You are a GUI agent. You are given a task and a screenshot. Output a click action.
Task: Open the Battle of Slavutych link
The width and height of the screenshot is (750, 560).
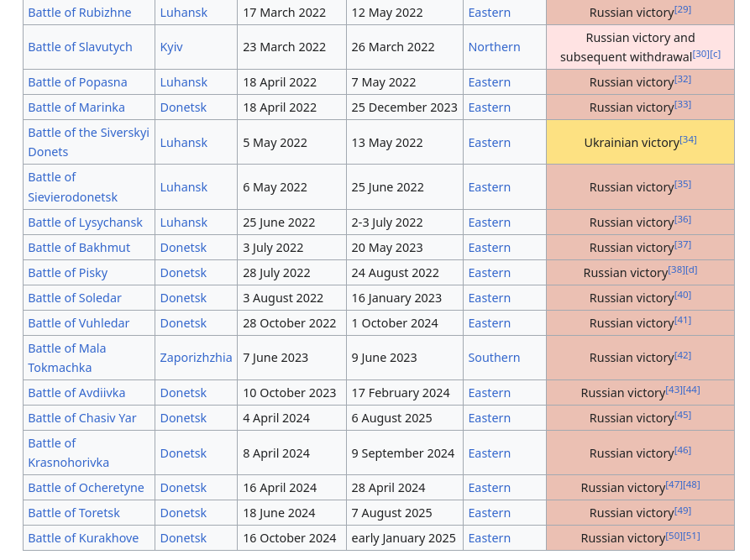click(x=80, y=47)
